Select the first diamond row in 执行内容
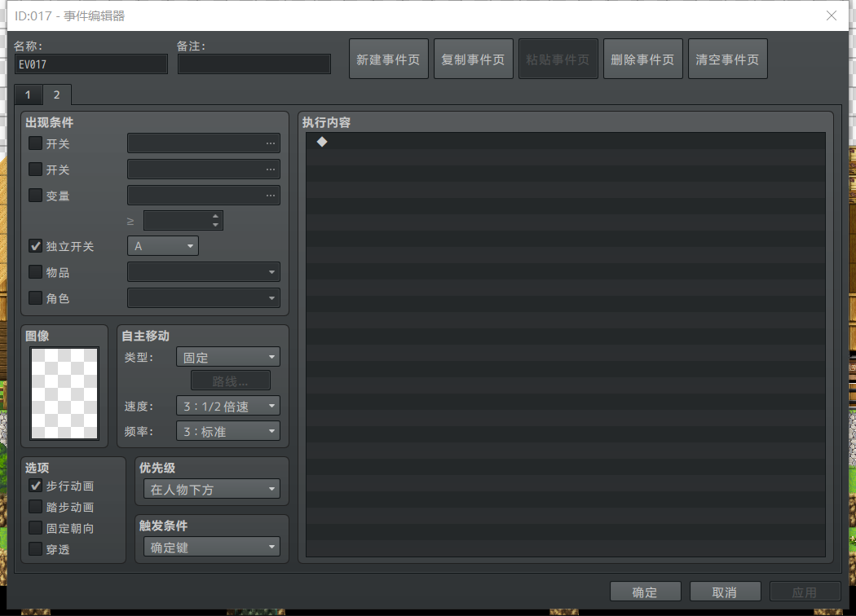This screenshot has width=856, height=616. [566, 142]
